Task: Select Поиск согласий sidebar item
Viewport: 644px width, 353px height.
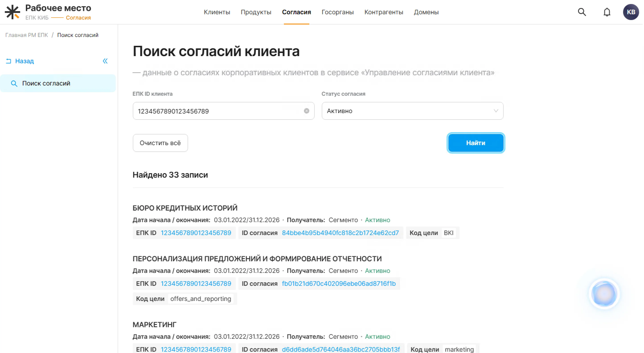Action: pos(58,84)
